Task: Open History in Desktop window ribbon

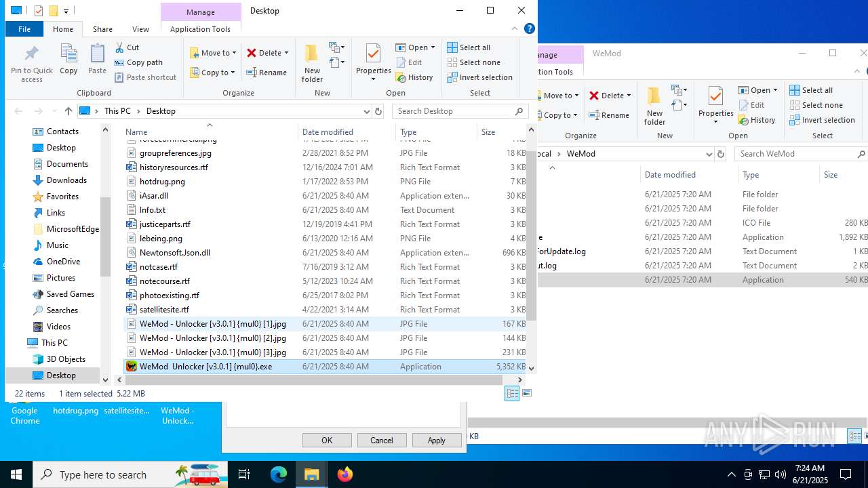Action: tap(414, 77)
